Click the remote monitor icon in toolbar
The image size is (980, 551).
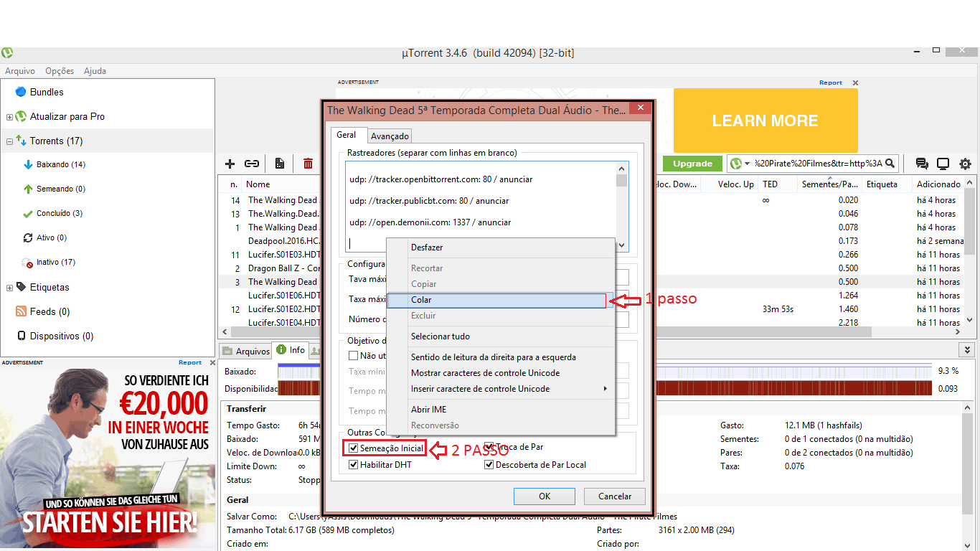(x=943, y=164)
